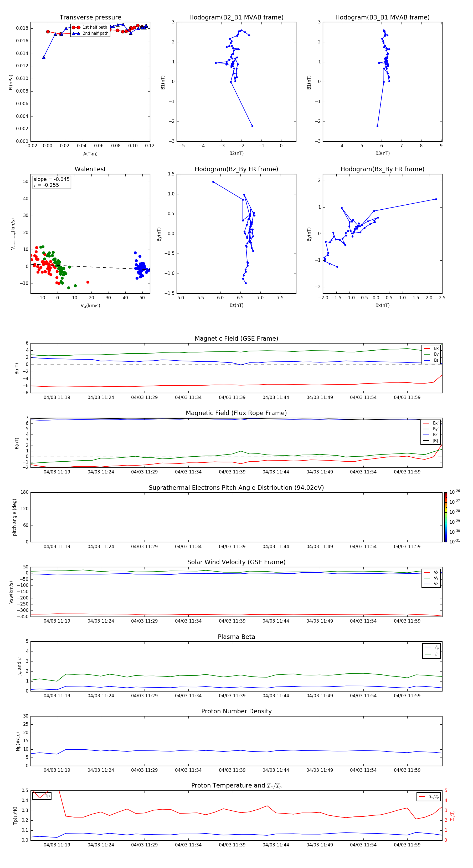Click the Te/Tp legend box
The width and height of the screenshot is (473, 868).
click(x=429, y=796)
